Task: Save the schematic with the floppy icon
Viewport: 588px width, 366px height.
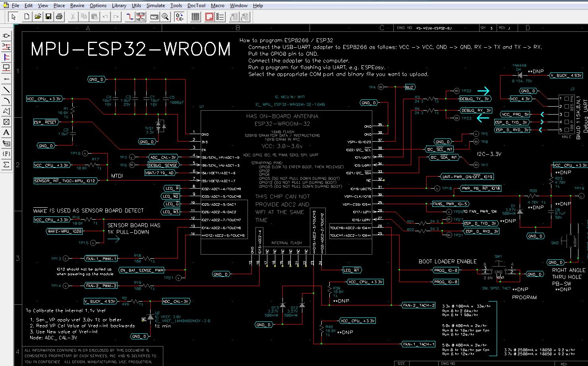Action: [x=48, y=17]
